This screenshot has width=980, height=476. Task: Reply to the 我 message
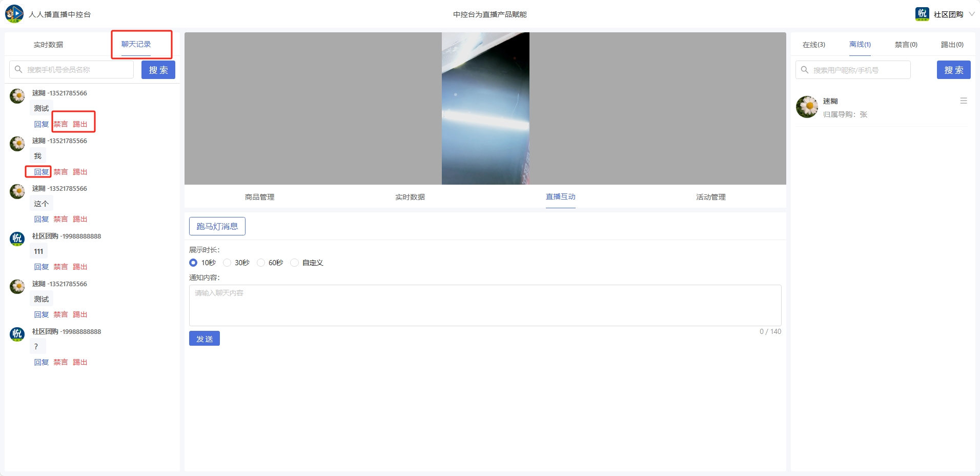pos(42,172)
